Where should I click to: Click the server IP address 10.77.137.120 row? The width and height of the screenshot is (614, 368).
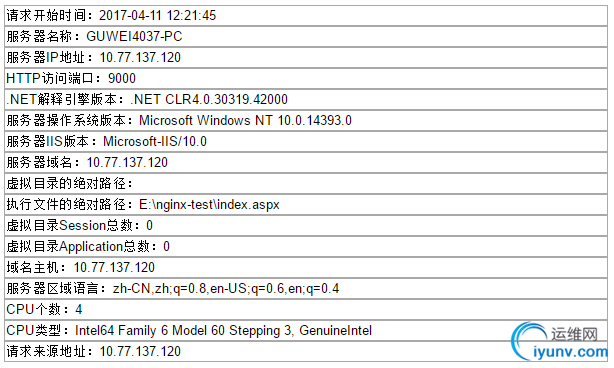306,58
